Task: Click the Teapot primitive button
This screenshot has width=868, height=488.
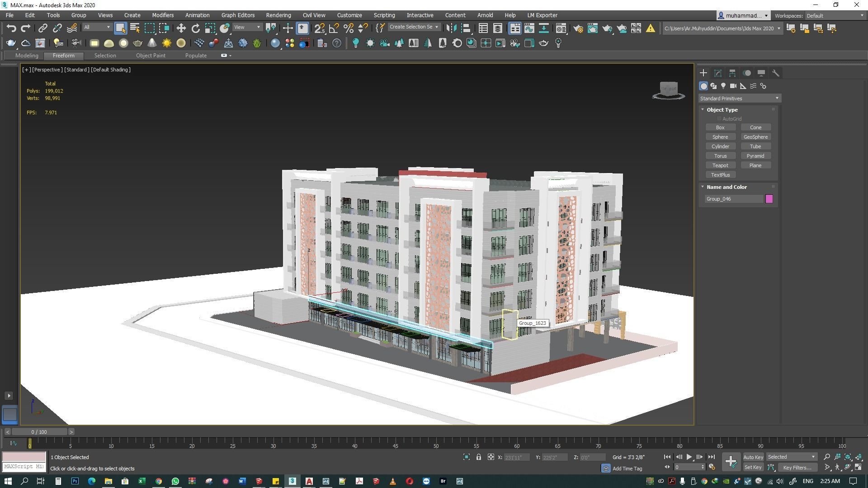Action: point(720,165)
